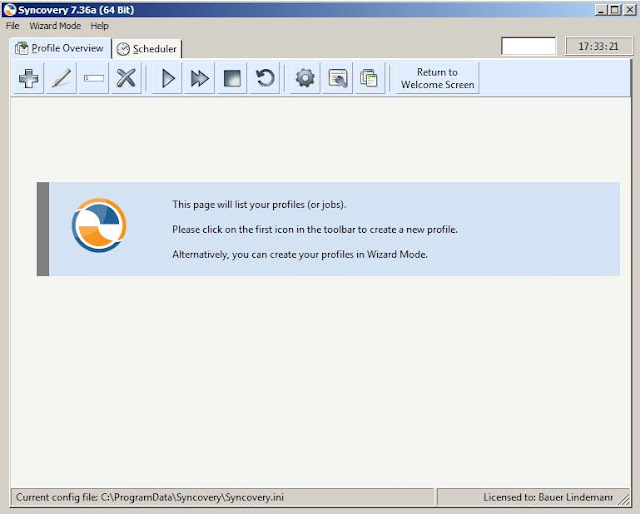Click the circular arrow refresh icon

click(x=264, y=78)
